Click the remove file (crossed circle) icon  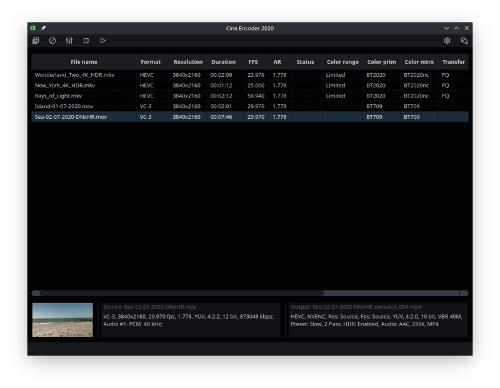tap(52, 41)
